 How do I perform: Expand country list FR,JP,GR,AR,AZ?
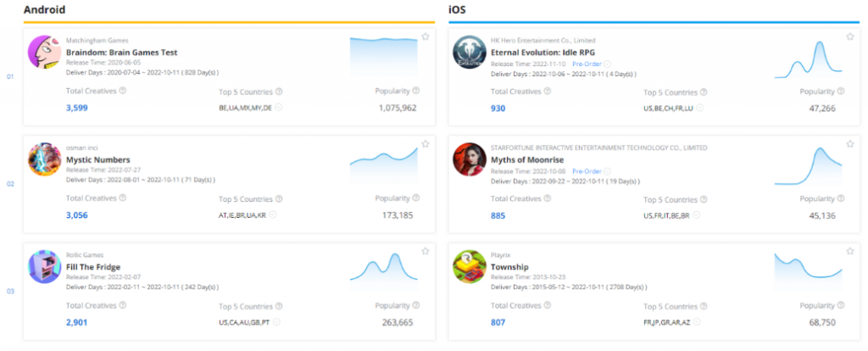pyautogui.click(x=697, y=322)
